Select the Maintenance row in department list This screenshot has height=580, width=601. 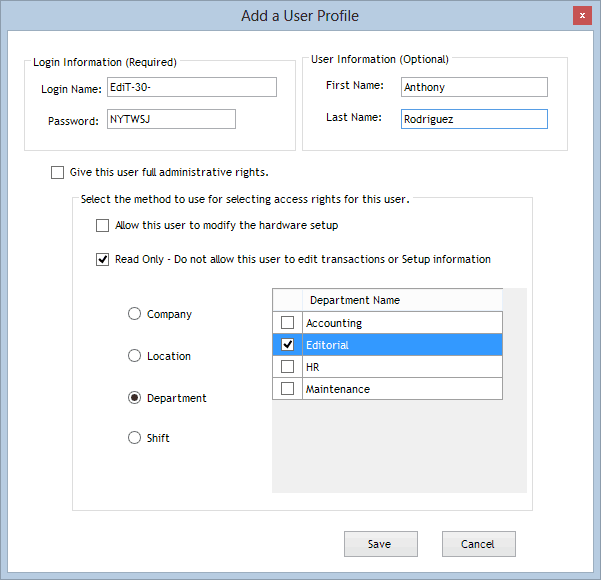(400, 389)
